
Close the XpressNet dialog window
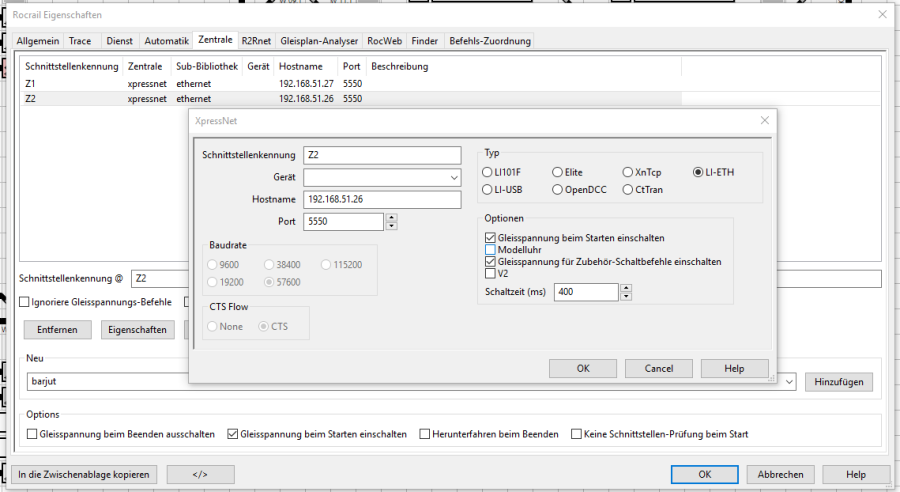click(x=765, y=120)
